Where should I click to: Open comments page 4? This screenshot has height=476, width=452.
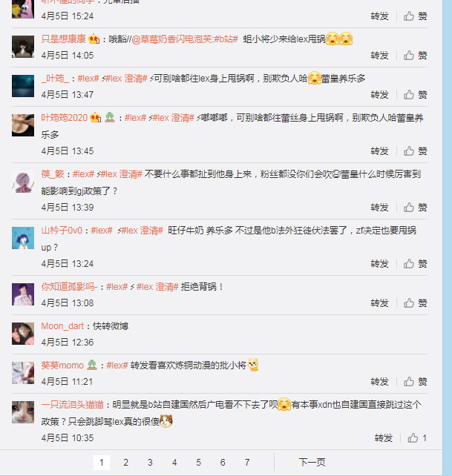pyautogui.click(x=174, y=463)
